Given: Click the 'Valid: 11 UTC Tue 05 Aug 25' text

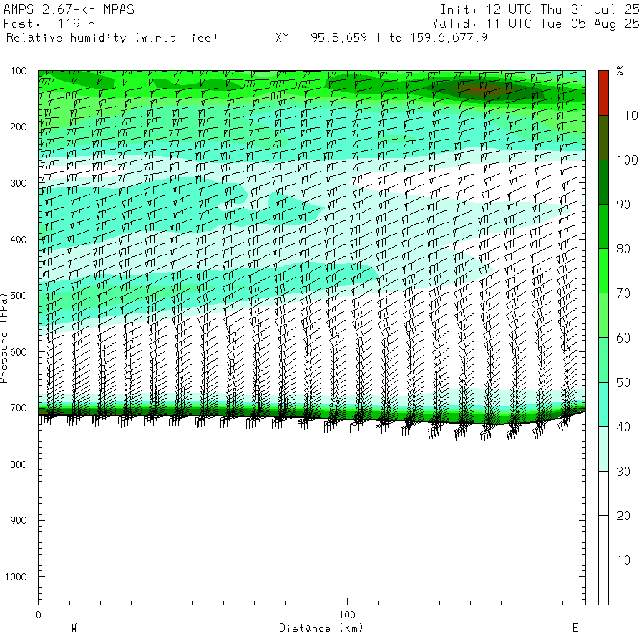Looking at the screenshot, I should pos(536,24).
